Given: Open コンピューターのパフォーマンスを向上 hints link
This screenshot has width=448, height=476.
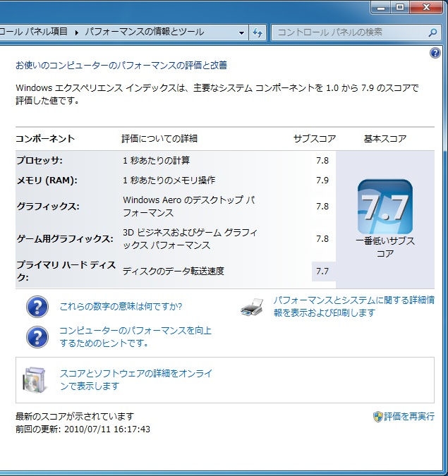Looking at the screenshot, I should 135,336.
